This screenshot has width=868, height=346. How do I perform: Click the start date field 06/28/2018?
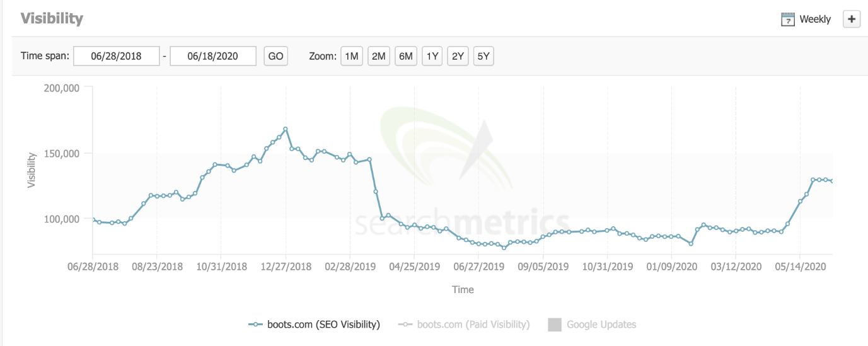tap(117, 56)
